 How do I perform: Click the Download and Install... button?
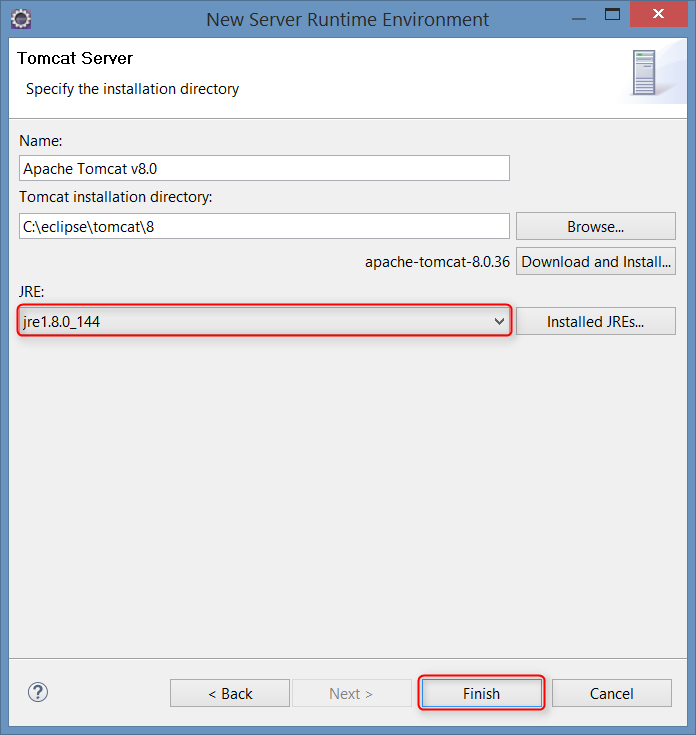[596, 262]
